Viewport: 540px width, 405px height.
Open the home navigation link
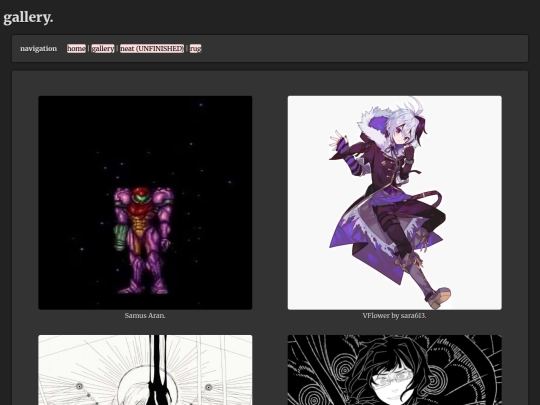[76, 49]
